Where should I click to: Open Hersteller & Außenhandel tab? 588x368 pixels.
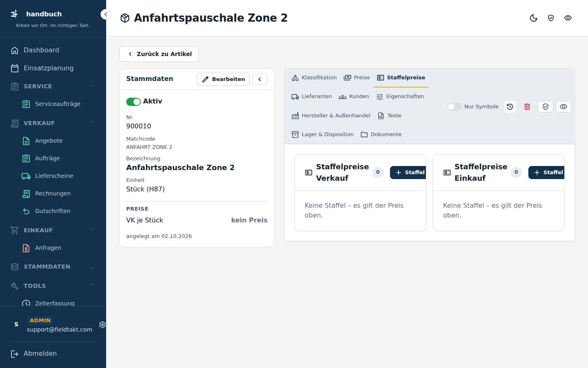331,116
